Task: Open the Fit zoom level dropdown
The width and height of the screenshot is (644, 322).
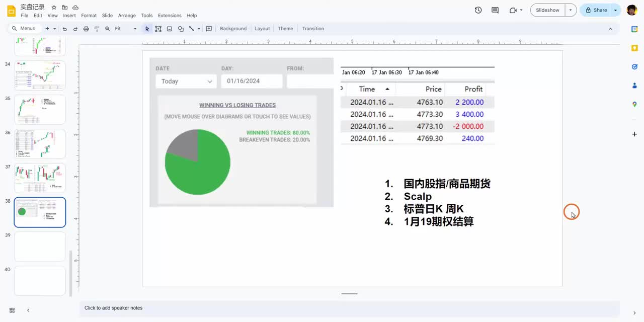Action: click(126, 29)
